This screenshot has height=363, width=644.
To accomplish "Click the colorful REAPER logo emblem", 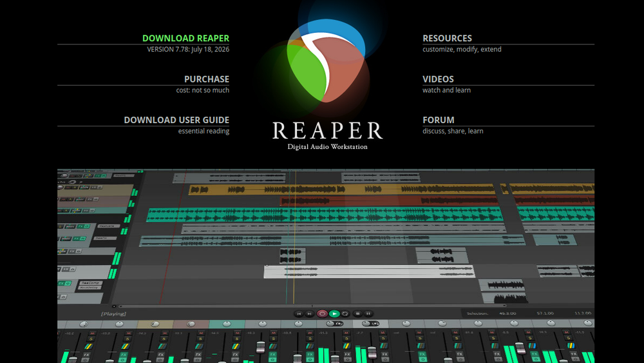I will 326,61.
